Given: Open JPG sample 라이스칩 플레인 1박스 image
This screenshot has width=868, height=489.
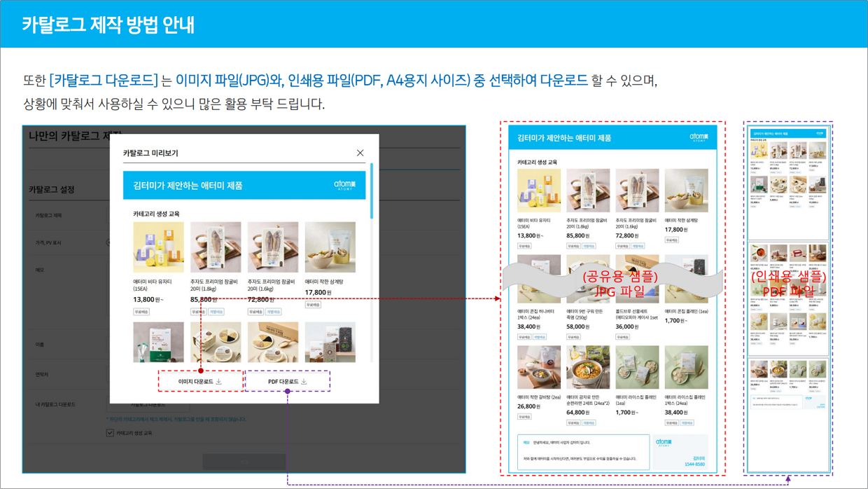Looking at the screenshot, I should click(686, 367).
